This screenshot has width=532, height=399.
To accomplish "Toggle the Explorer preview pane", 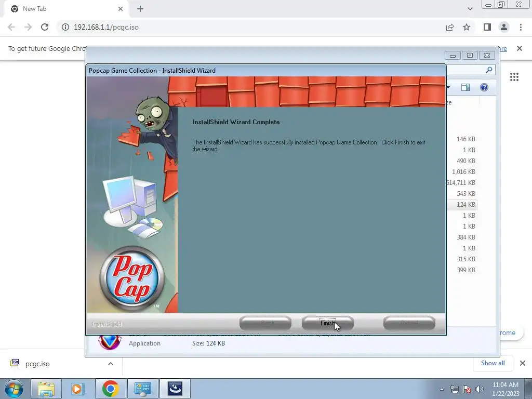I will 465,87.
